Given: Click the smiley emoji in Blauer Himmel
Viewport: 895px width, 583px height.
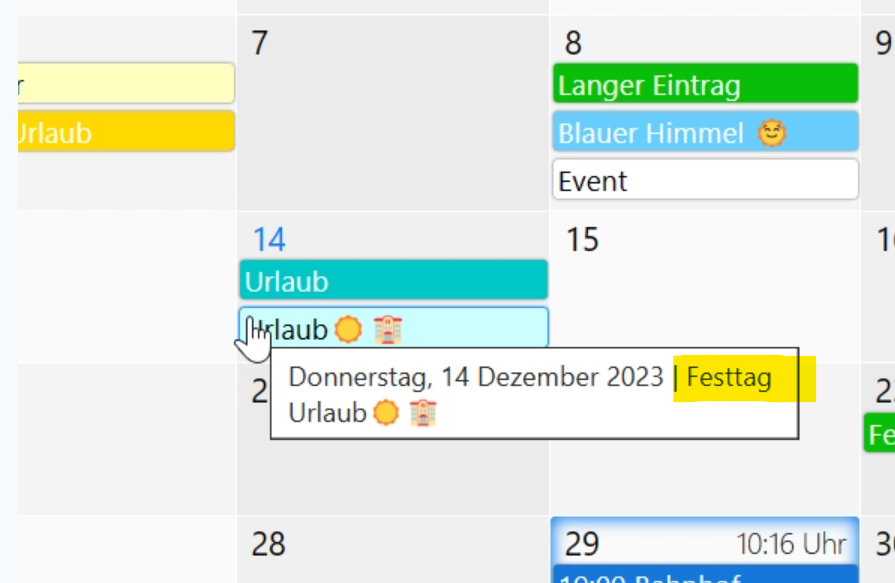Looking at the screenshot, I should 771,133.
